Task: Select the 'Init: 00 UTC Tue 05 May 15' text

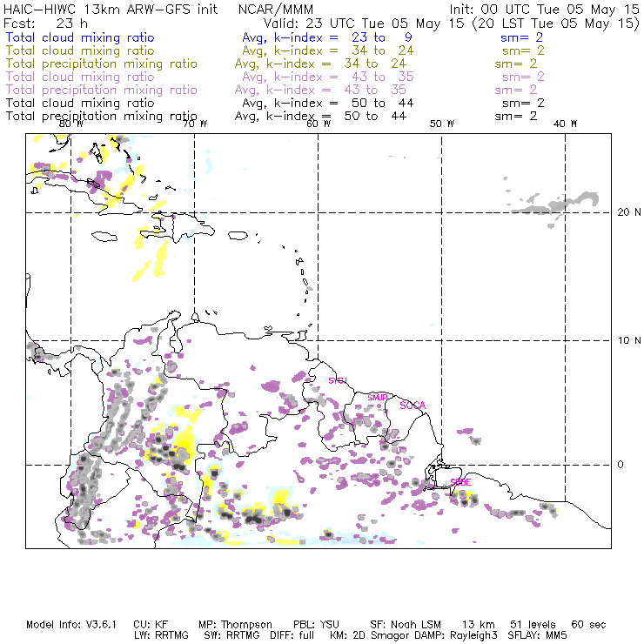Action: point(544,10)
